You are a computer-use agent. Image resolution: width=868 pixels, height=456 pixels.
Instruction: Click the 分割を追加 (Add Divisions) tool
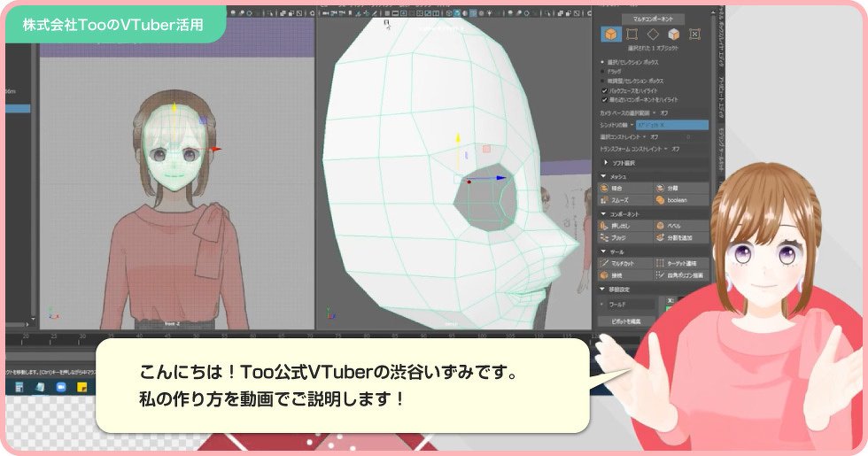[x=681, y=237]
